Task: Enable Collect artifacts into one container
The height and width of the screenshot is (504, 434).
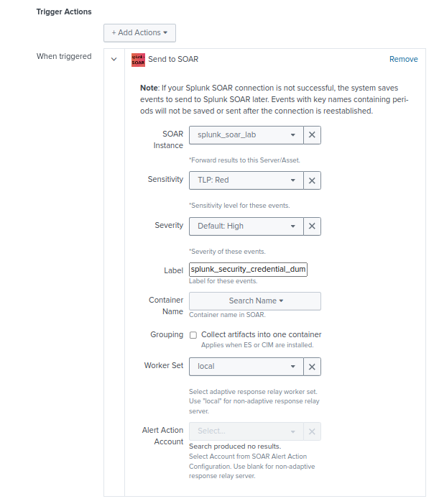Action: [x=193, y=335]
